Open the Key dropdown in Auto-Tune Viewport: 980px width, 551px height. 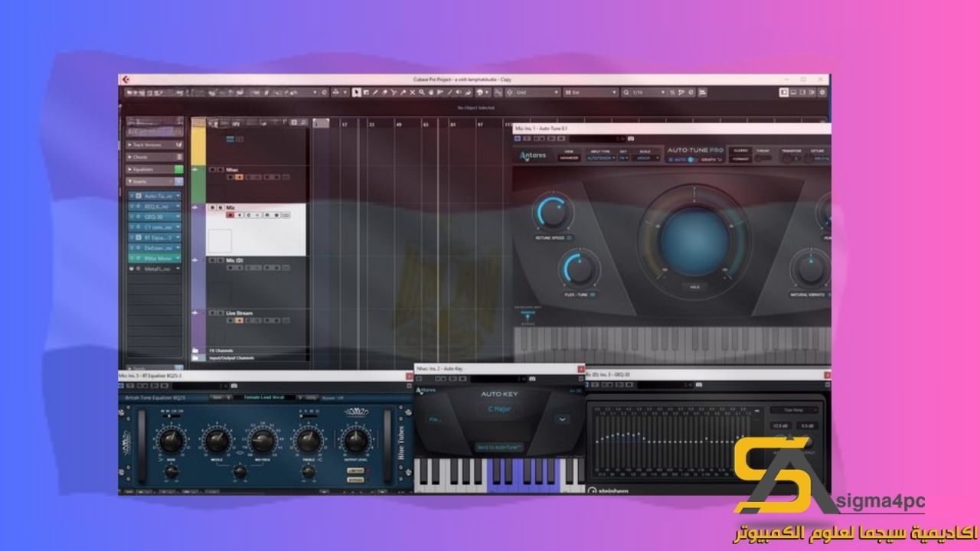623,158
